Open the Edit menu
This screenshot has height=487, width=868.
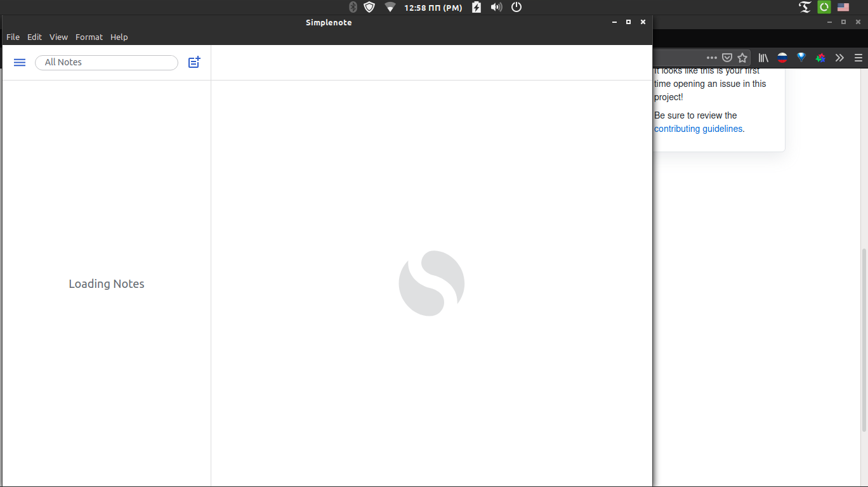pos(34,37)
